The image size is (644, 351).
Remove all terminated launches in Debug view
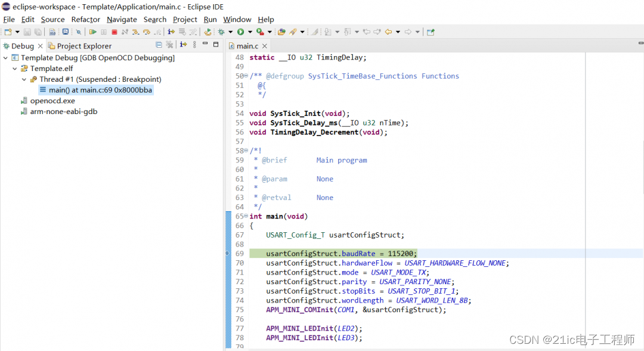click(x=169, y=45)
